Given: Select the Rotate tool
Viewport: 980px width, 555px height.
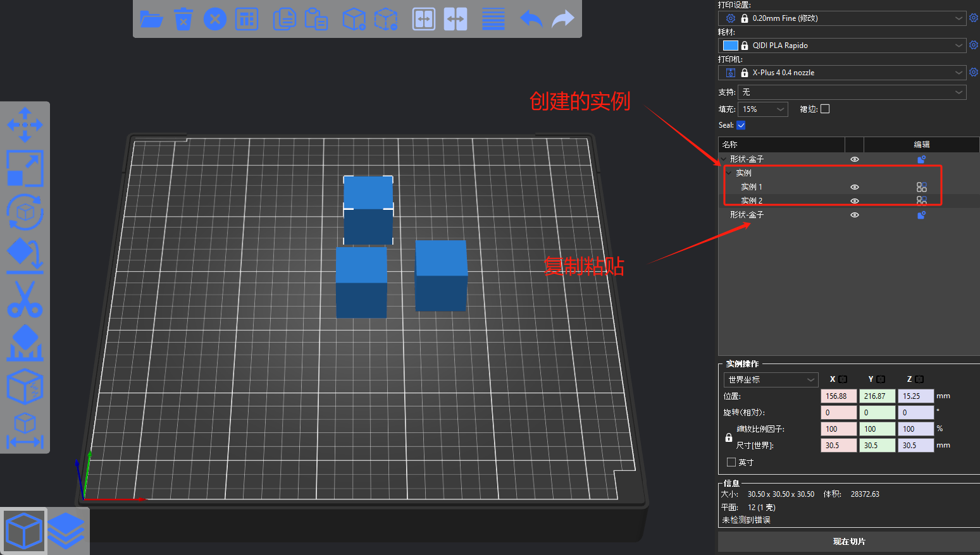Looking at the screenshot, I should pyautogui.click(x=25, y=212).
